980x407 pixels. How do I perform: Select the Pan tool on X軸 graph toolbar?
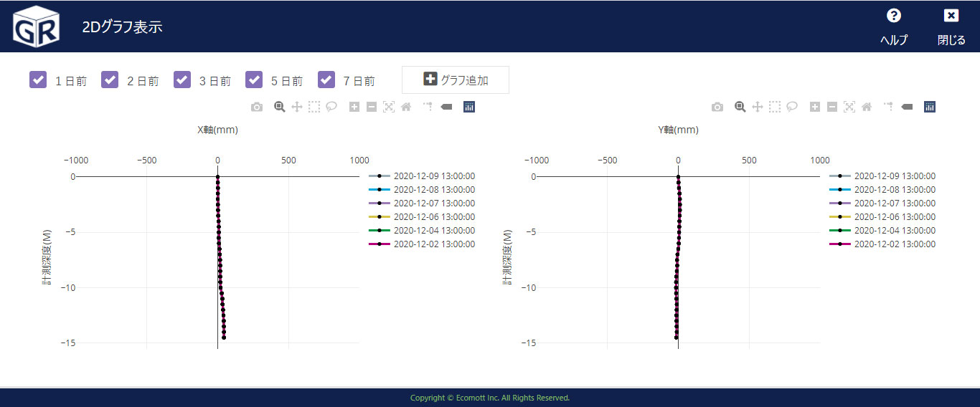tap(297, 107)
